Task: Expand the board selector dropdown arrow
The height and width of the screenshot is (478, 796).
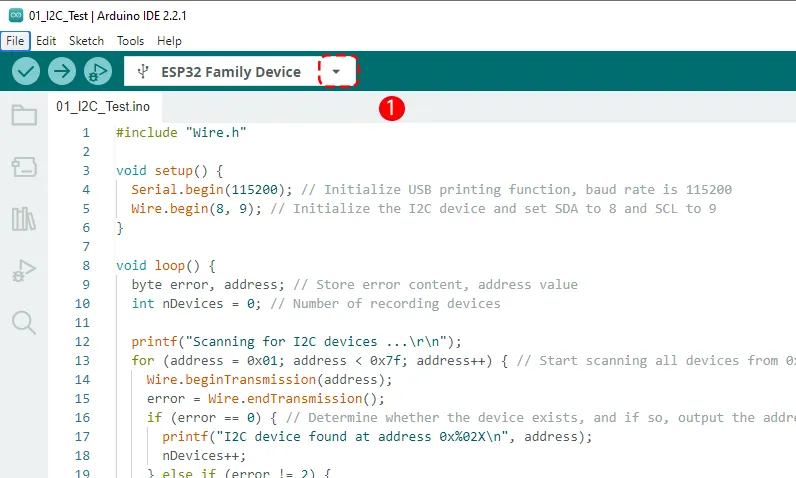Action: [337, 72]
